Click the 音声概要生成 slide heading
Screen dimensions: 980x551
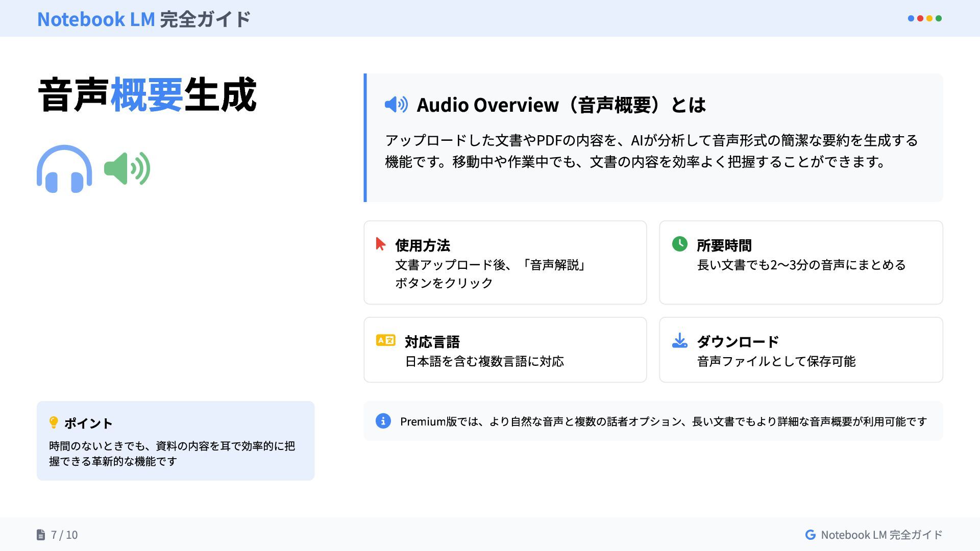click(147, 95)
